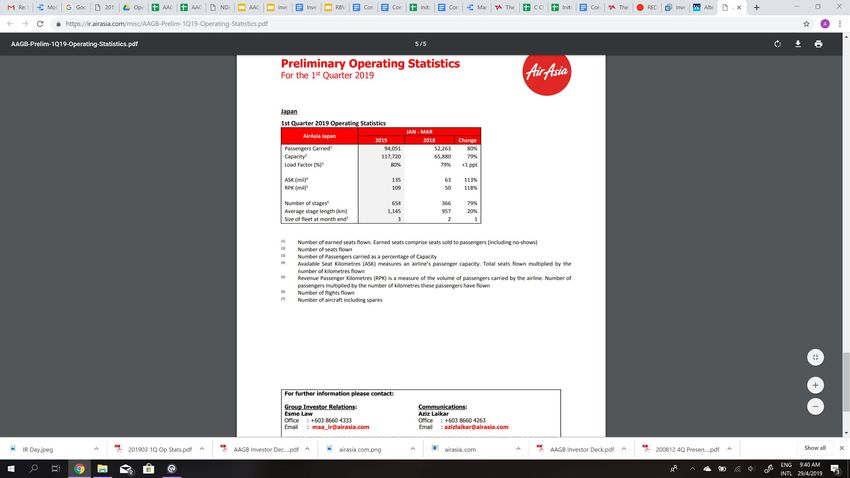Open downloaded airasia com.png file

360,449
